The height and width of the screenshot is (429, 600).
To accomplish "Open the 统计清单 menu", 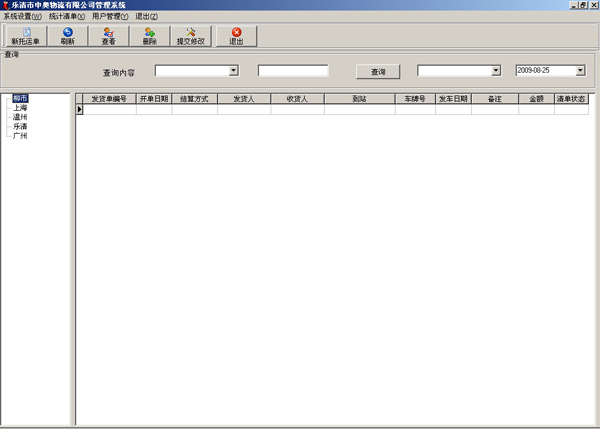I will pos(67,17).
